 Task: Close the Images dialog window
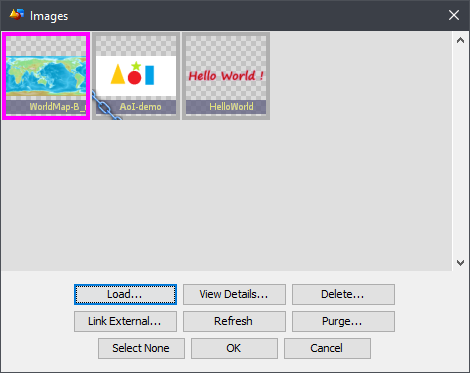click(x=454, y=15)
